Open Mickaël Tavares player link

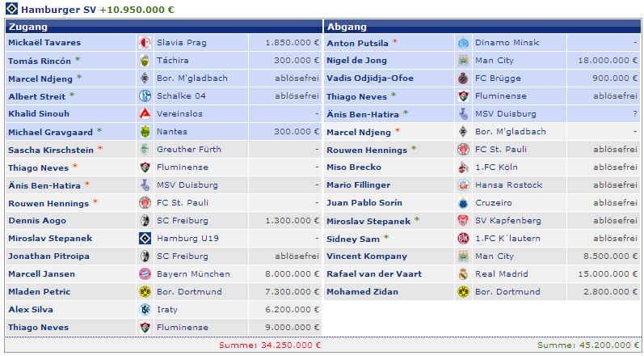point(44,43)
